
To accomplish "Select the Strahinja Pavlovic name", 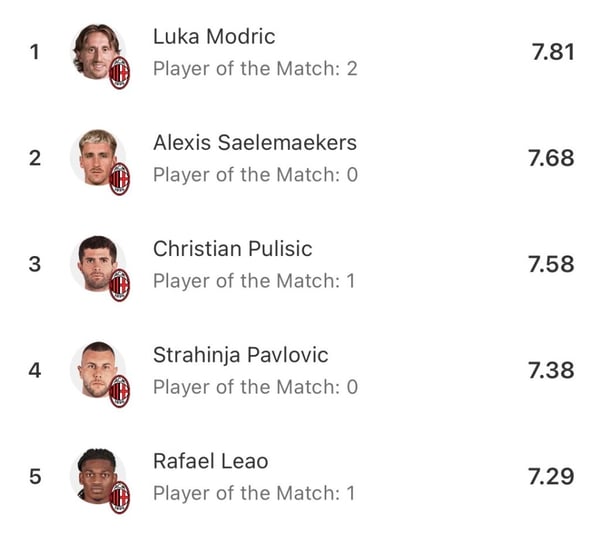I will [240, 355].
